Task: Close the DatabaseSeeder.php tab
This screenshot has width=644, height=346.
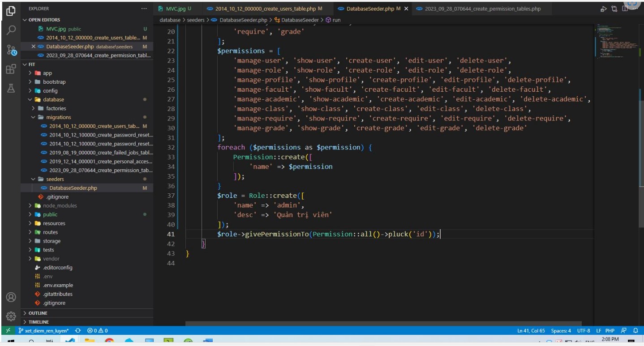Action: pos(406,9)
